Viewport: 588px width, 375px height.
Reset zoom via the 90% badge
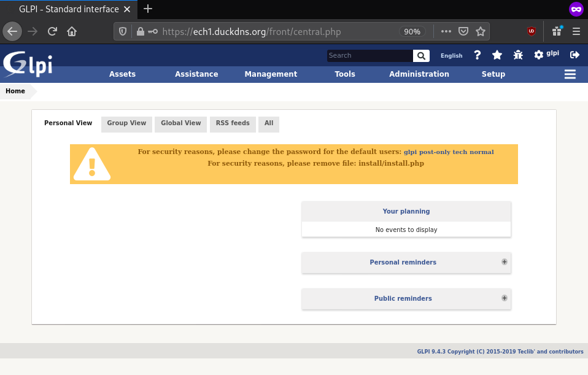412,31
